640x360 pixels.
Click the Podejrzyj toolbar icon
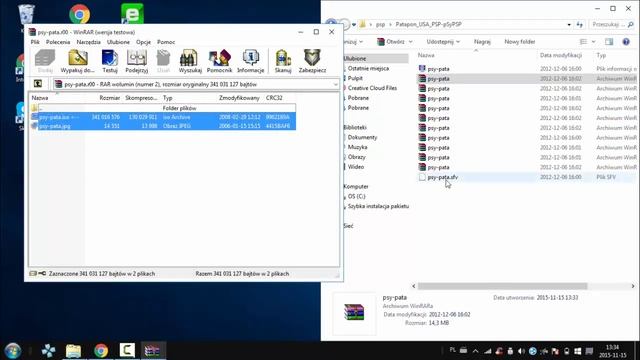click(x=137, y=61)
